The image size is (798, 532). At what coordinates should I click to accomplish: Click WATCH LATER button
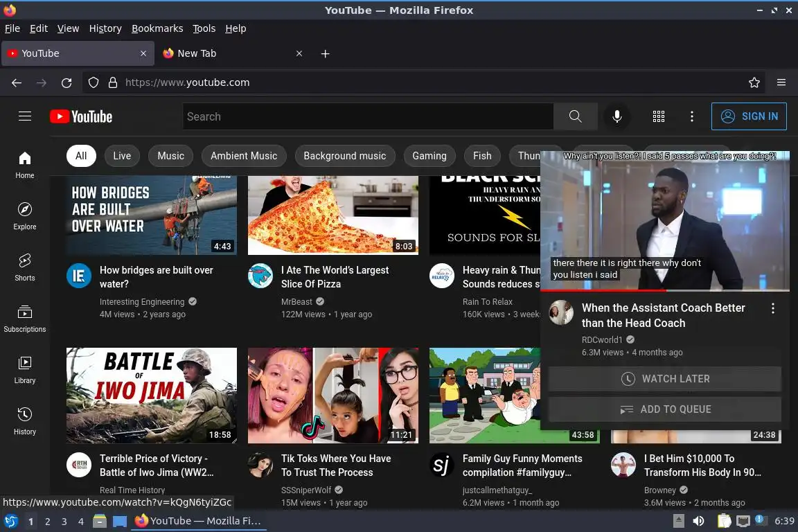[x=665, y=379]
